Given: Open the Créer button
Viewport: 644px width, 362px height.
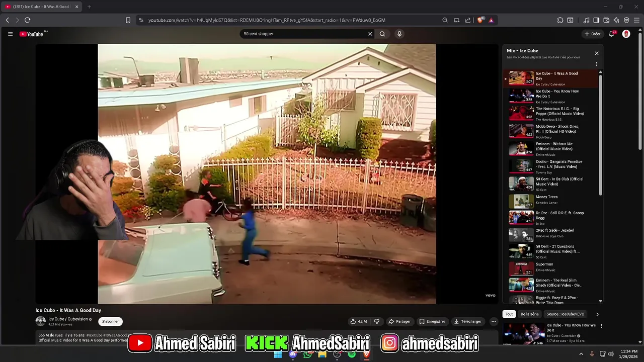Looking at the screenshot, I should pyautogui.click(x=593, y=34).
